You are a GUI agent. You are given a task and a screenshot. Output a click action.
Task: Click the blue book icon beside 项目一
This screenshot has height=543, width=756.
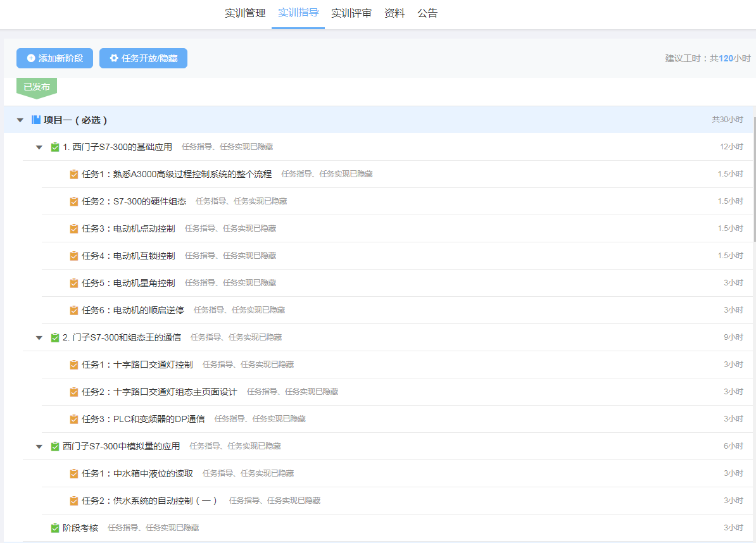tap(36, 120)
